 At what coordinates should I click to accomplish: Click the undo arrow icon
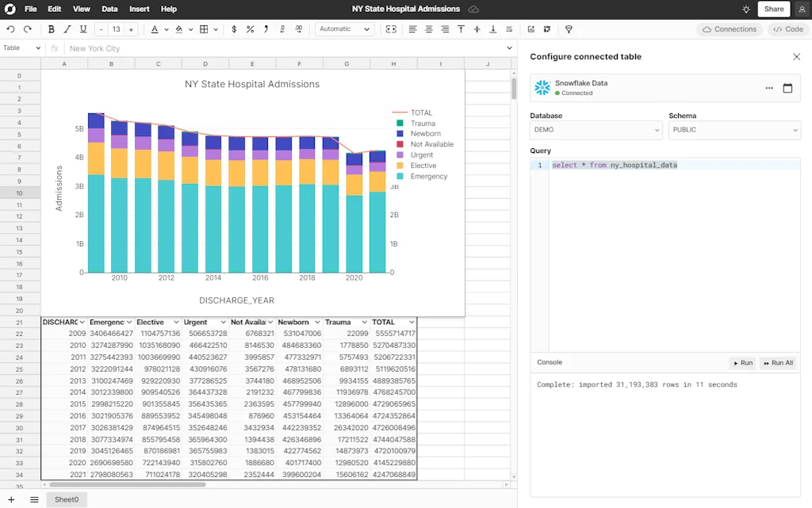tap(10, 29)
